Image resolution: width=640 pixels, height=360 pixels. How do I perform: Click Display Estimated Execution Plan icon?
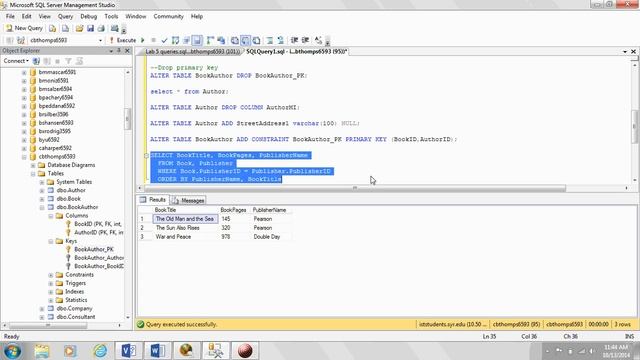(x=176, y=40)
